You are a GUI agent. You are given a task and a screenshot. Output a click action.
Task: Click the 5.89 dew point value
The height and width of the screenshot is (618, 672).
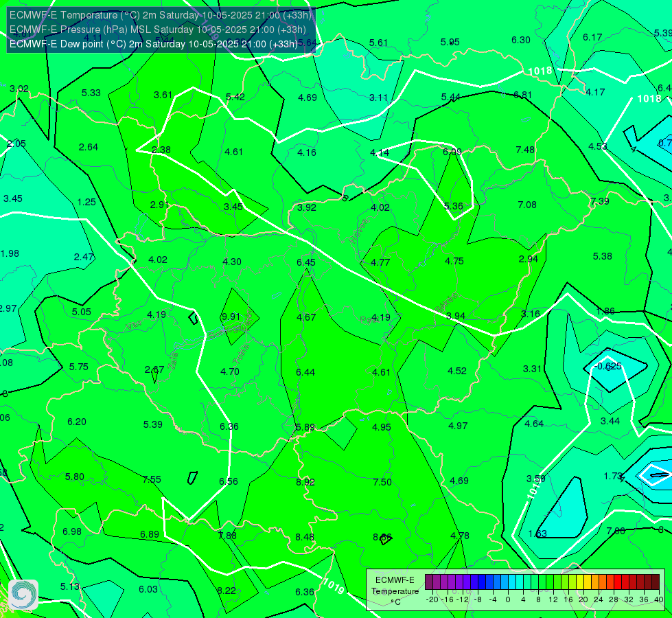305,427
